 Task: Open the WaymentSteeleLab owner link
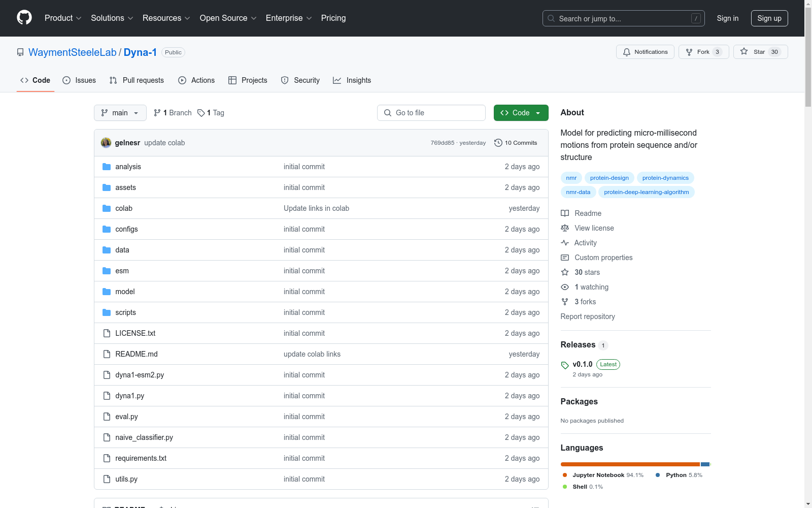coord(73,52)
